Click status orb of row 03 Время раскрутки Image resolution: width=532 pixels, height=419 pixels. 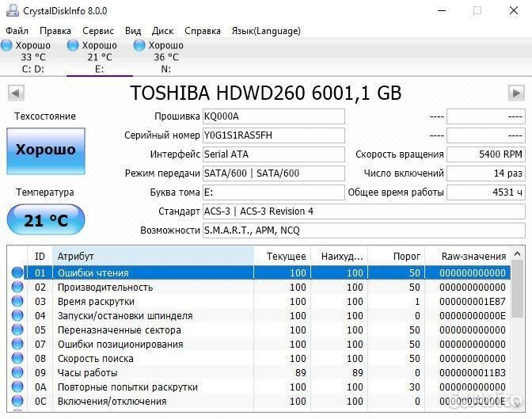coord(17,301)
